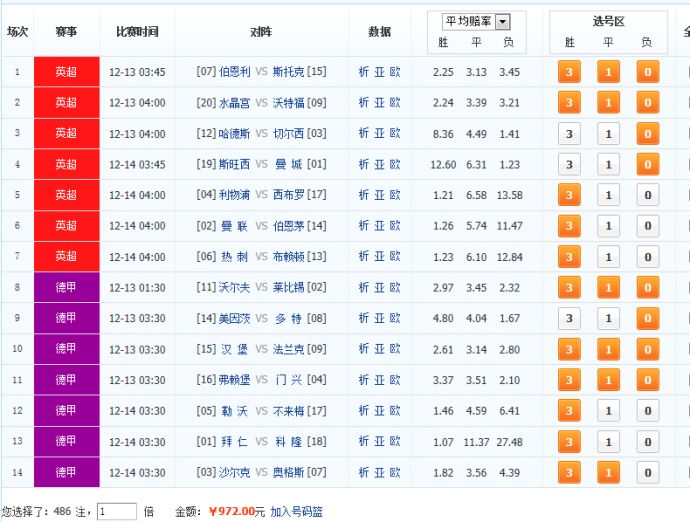This screenshot has height=522, width=690.
Task: Toggle win (3) pick for match 1
Action: pos(569,72)
